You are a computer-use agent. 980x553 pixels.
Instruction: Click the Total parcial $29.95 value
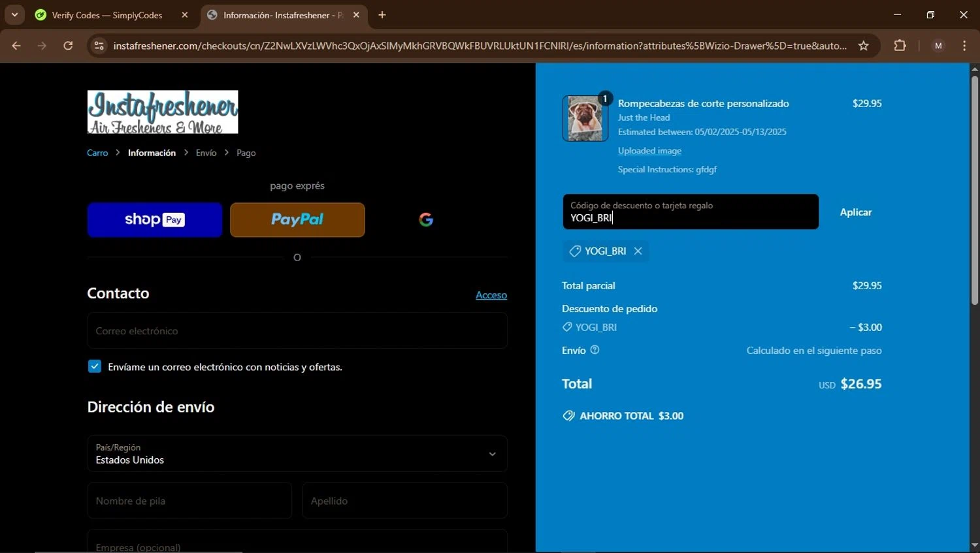pyautogui.click(x=867, y=285)
